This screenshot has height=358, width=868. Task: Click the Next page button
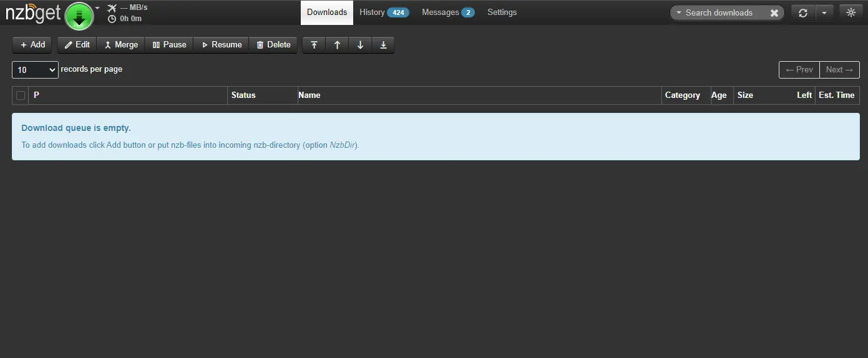coord(839,70)
